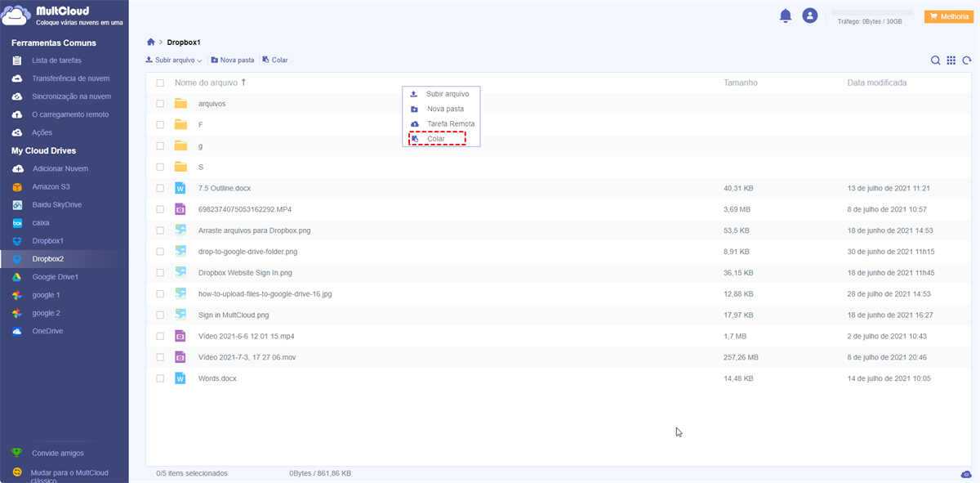Check the g folder checkbox
This screenshot has height=483, width=980.
click(160, 146)
